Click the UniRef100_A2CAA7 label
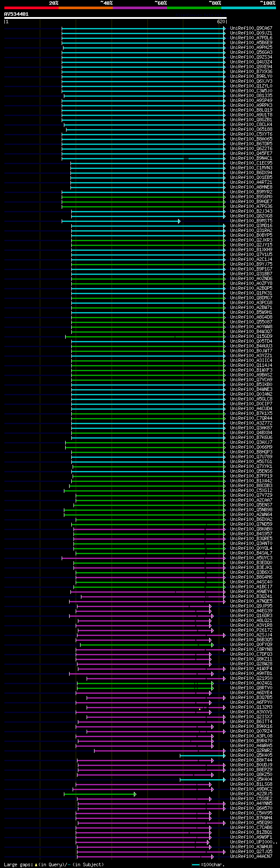The width and height of the screenshot is (280, 868). 251,500
